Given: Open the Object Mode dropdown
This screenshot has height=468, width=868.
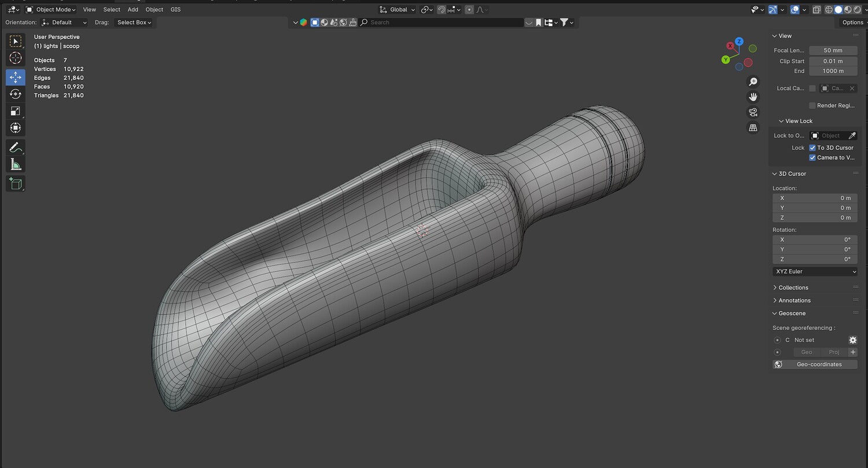Looking at the screenshot, I should coord(51,9).
